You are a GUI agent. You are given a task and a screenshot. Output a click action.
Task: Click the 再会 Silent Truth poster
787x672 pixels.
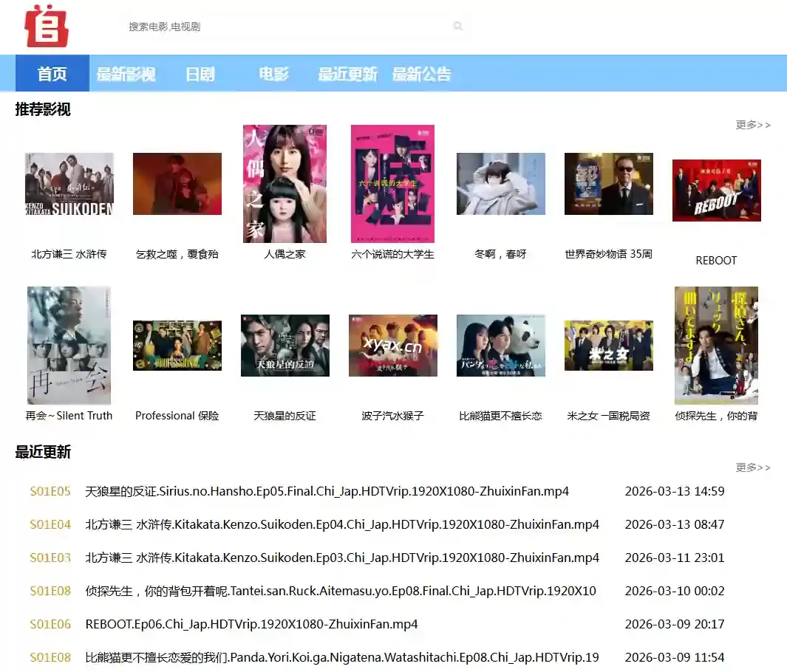pyautogui.click(x=69, y=345)
